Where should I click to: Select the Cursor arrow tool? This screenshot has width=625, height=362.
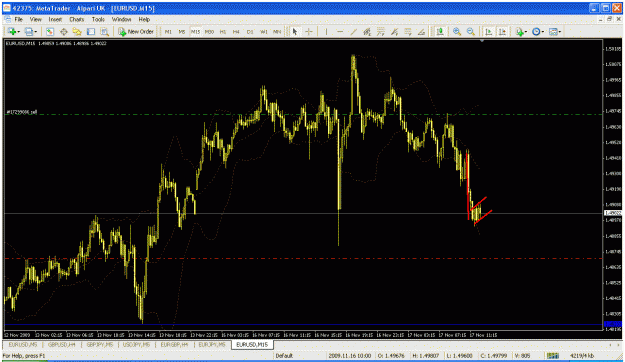tap(295, 31)
